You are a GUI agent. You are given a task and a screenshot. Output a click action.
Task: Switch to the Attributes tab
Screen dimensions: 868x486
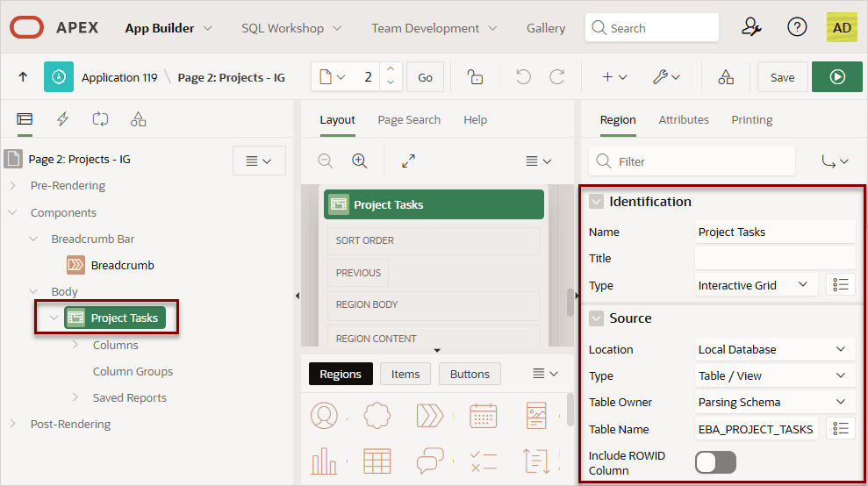pyautogui.click(x=684, y=119)
